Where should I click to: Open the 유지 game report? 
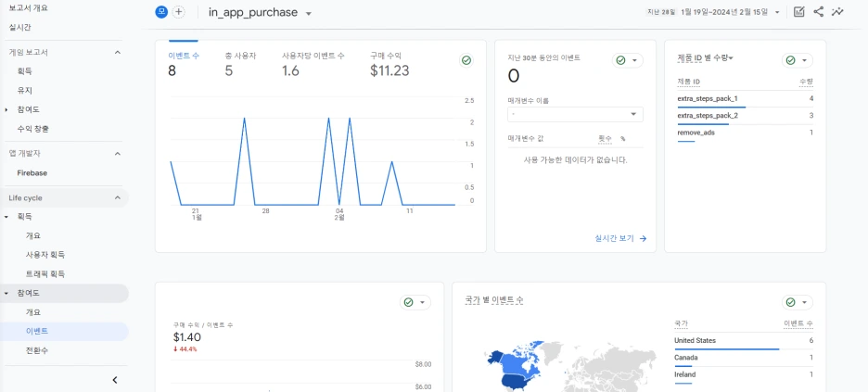(x=24, y=91)
